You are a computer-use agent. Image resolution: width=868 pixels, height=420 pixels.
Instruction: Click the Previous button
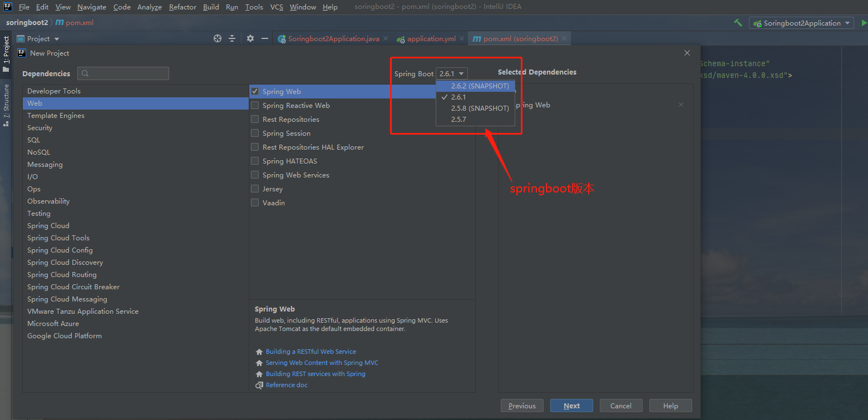(522, 406)
